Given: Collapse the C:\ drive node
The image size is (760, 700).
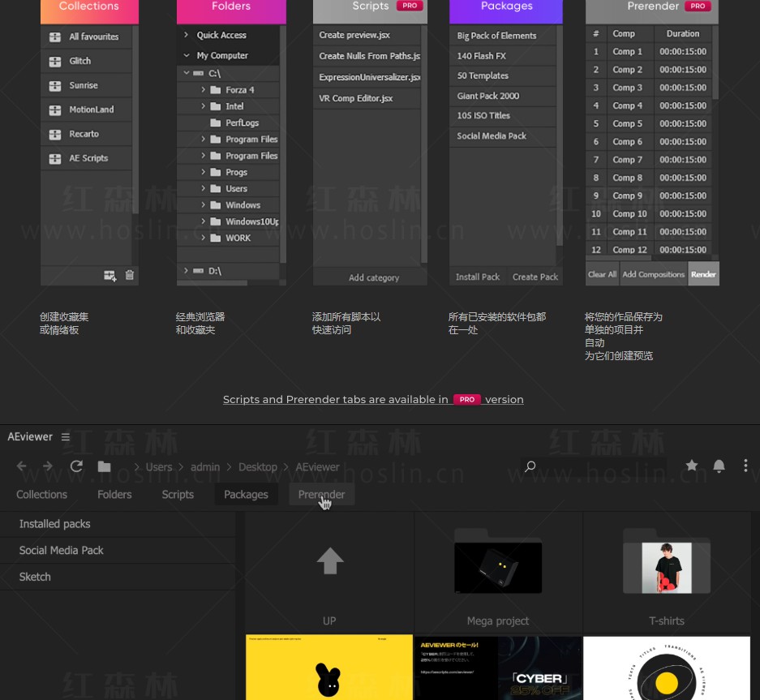Looking at the screenshot, I should 186,73.
